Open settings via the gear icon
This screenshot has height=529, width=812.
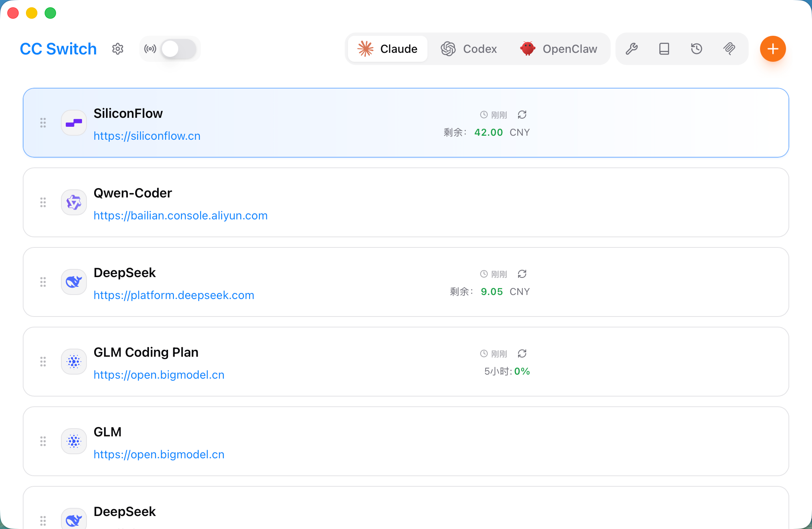tap(118, 49)
